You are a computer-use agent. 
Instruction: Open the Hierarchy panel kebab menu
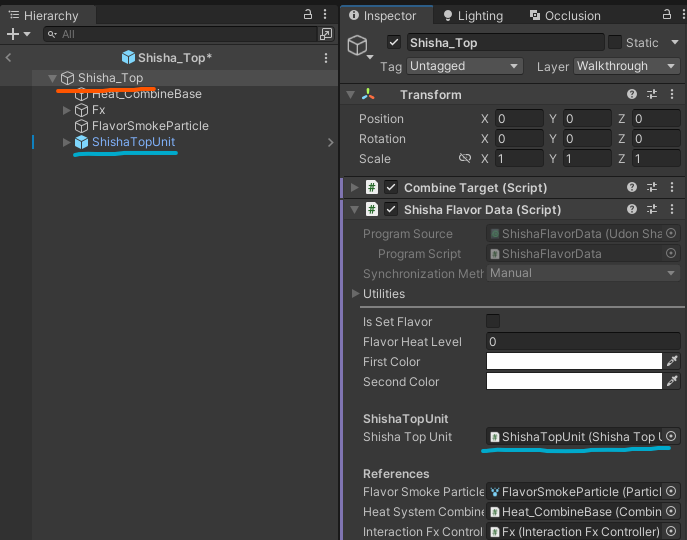(325, 14)
